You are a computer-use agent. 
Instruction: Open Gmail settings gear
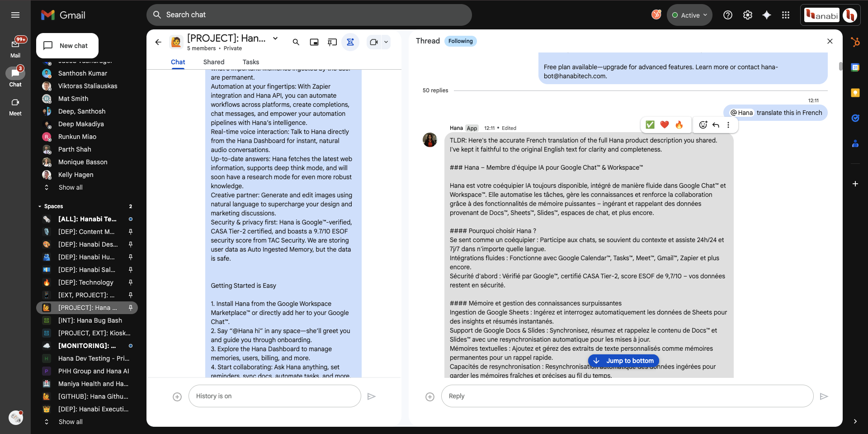point(748,15)
